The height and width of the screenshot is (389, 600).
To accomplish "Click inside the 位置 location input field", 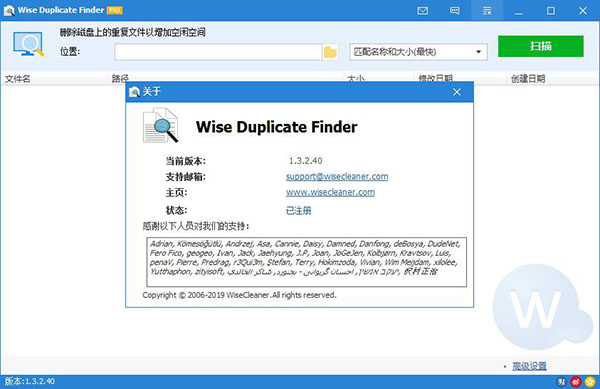I will [218, 52].
